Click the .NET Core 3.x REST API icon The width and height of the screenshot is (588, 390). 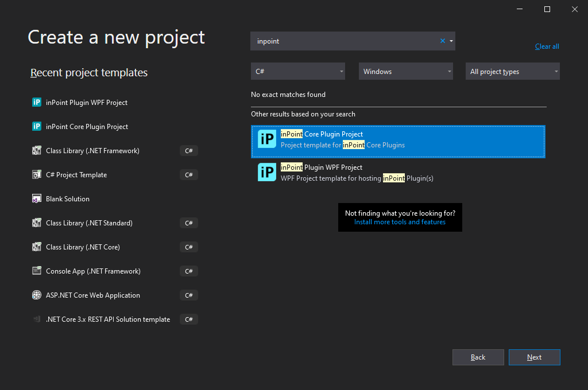[x=37, y=319]
